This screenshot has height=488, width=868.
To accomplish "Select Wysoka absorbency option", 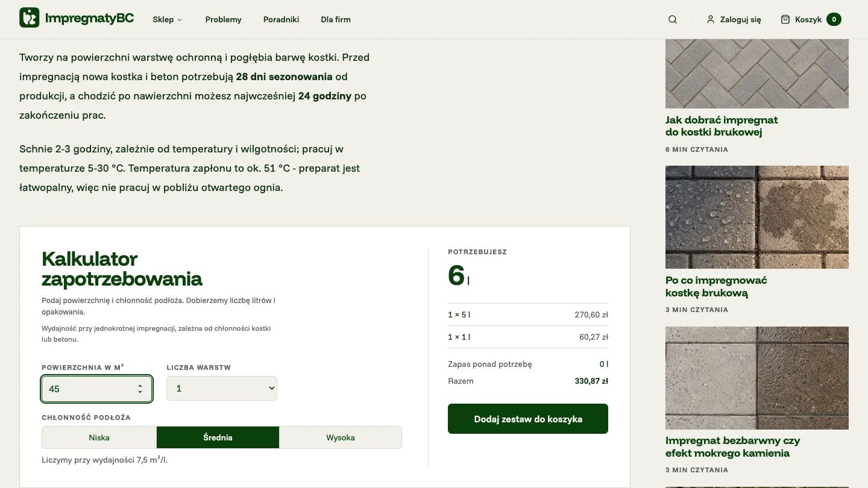I will (341, 437).
